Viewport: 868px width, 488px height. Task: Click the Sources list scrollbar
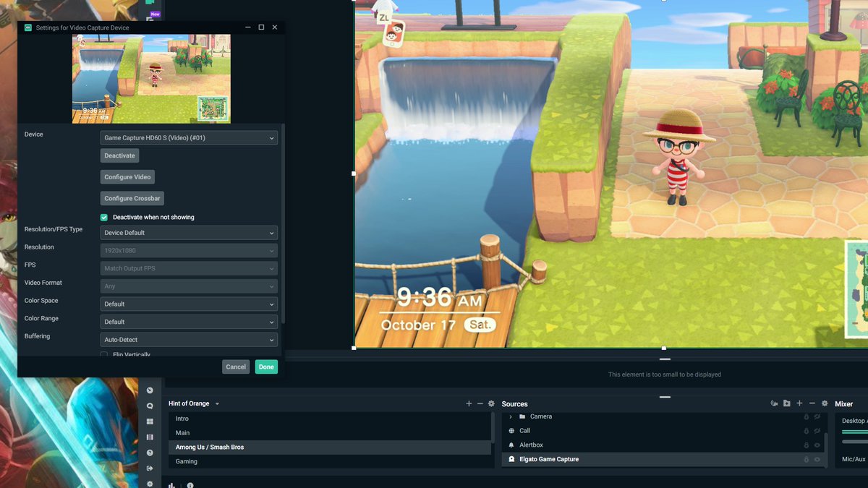pos(827,450)
